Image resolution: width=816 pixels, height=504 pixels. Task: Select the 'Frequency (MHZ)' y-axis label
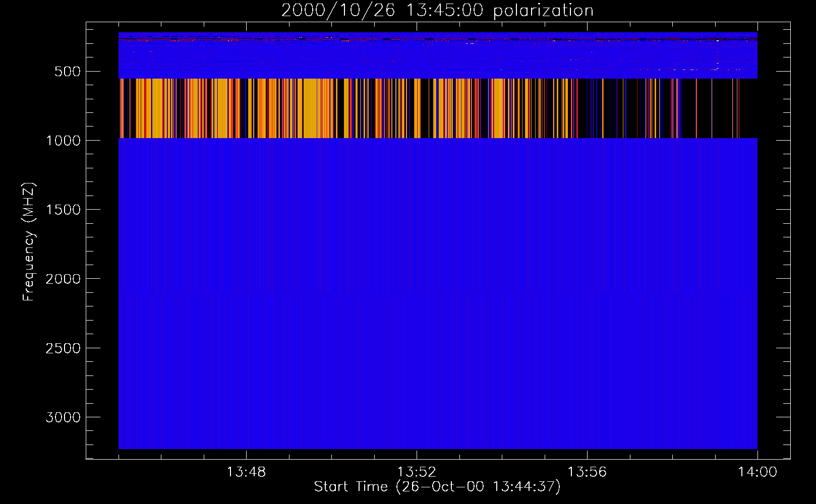tap(29, 242)
